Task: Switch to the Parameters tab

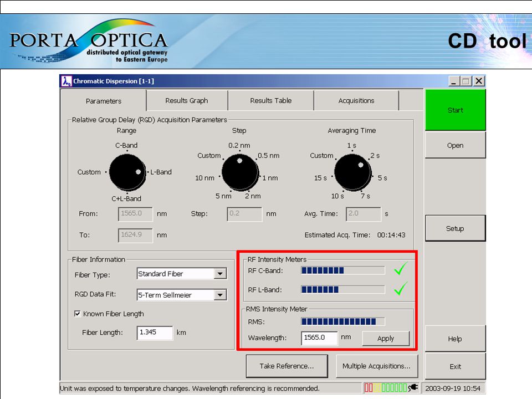Action: coord(104,101)
